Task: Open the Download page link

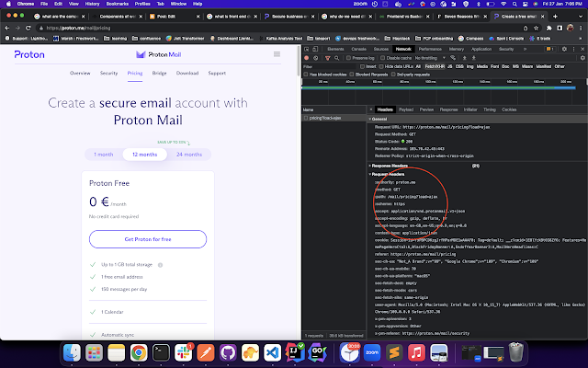Action: (187, 74)
